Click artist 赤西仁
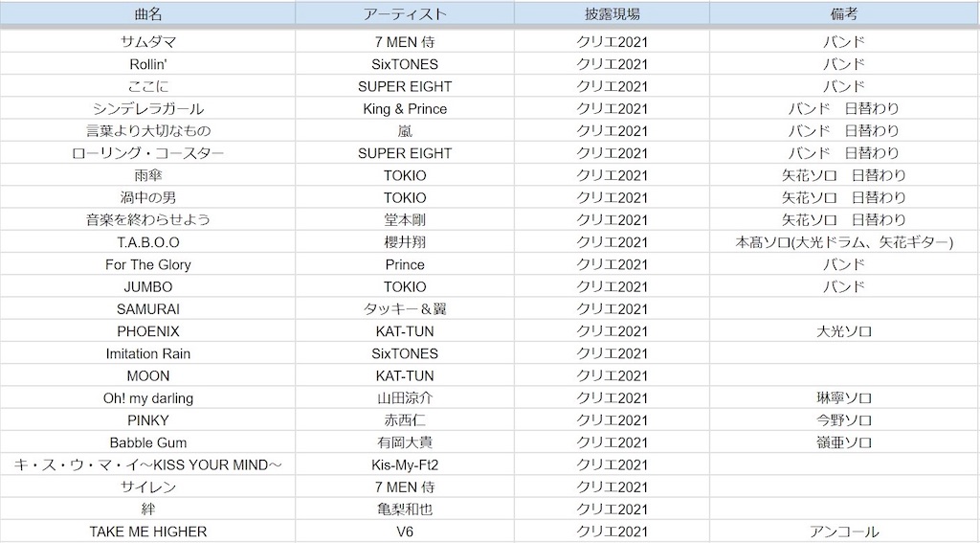 [405, 420]
